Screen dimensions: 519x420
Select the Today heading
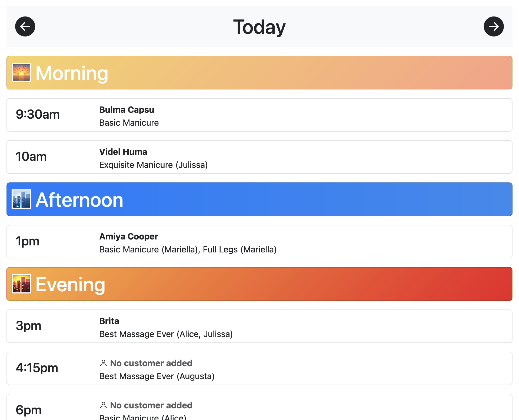[x=259, y=27]
